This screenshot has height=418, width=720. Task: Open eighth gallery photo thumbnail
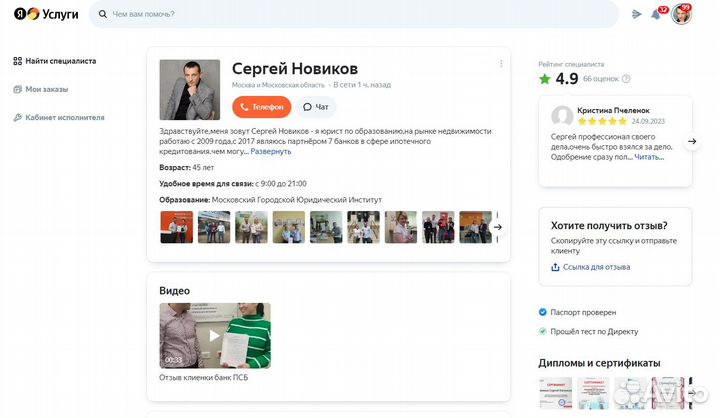point(438,227)
